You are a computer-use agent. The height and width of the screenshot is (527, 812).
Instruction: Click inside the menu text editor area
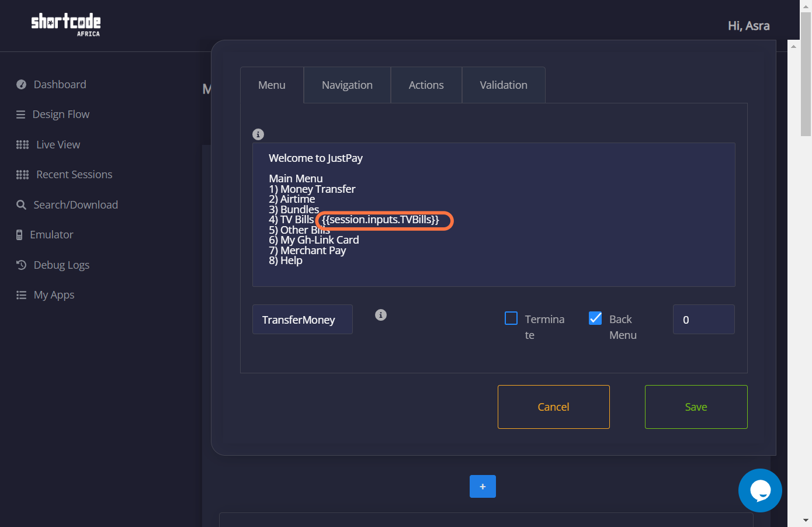[494, 215]
